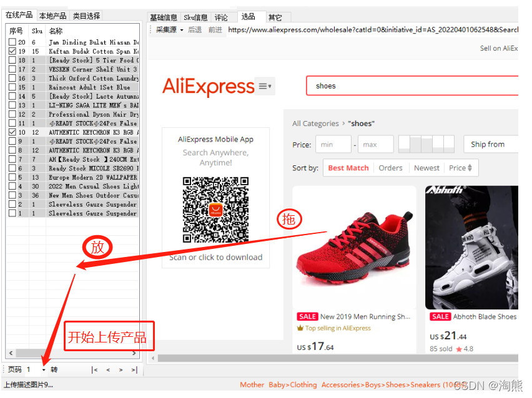Click SALE badge on New 2019 Men Running
The height and width of the screenshot is (398, 532).
(x=307, y=317)
